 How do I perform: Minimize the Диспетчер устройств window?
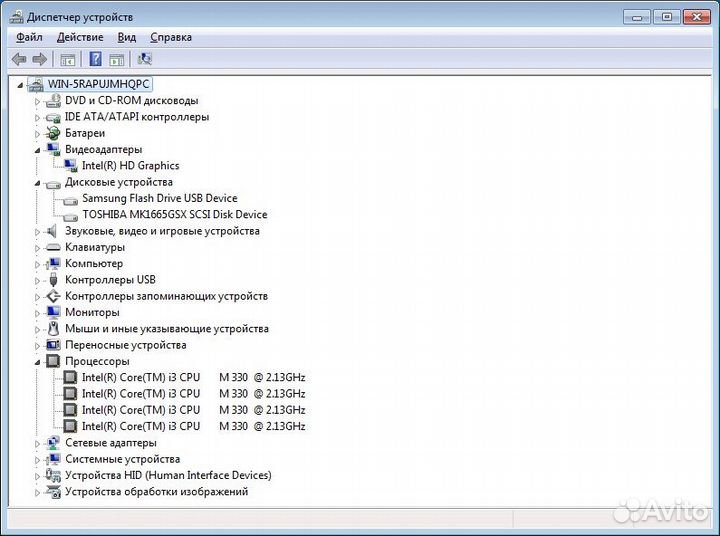(637, 17)
